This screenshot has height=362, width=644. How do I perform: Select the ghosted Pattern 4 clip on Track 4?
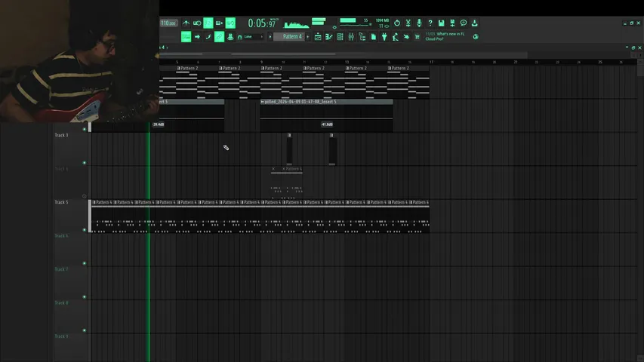click(x=287, y=183)
